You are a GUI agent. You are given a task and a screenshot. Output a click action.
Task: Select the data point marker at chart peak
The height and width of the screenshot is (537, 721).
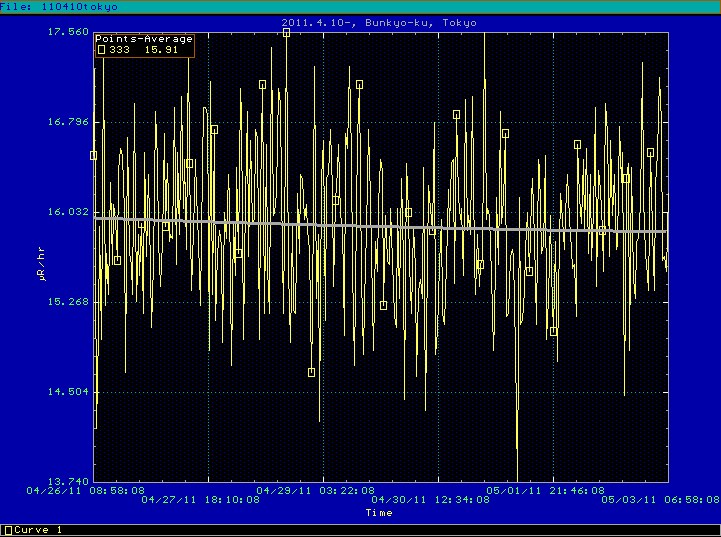(286, 33)
